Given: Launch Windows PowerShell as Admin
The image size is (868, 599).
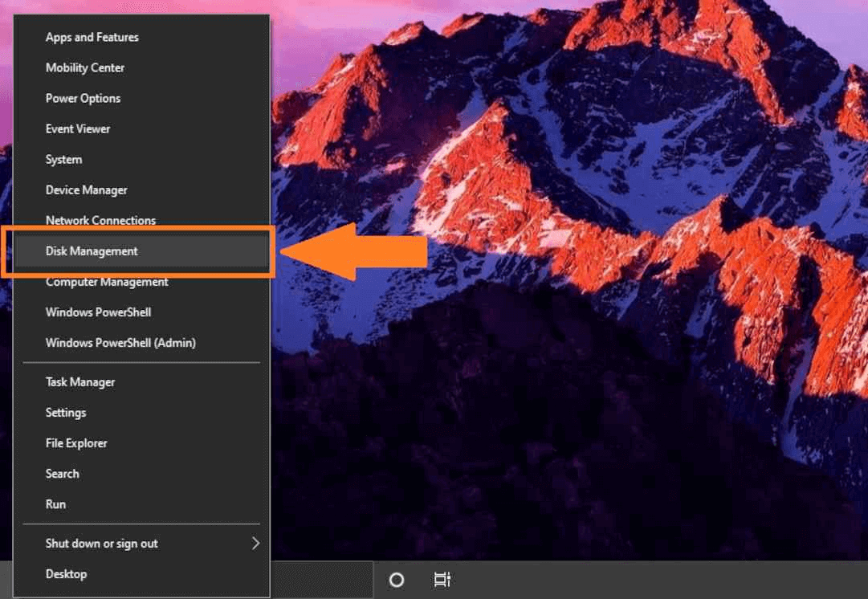Looking at the screenshot, I should click(120, 343).
